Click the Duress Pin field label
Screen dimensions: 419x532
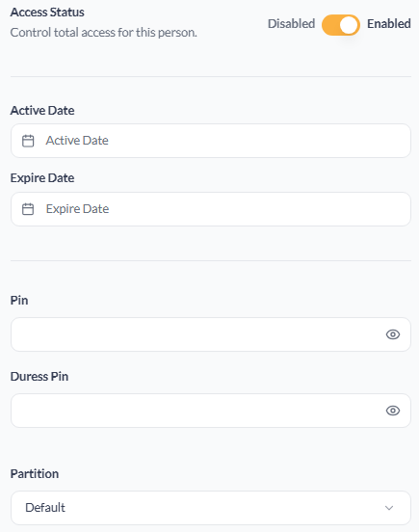(39, 377)
